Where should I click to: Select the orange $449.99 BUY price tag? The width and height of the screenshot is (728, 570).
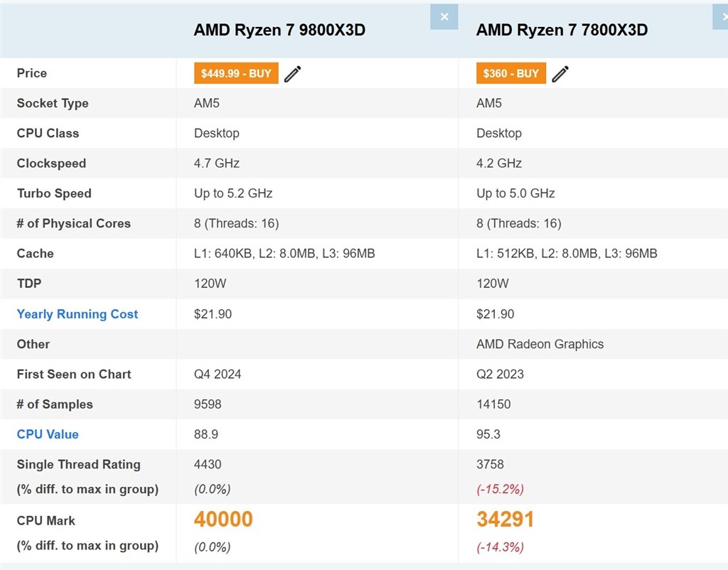[x=235, y=72]
